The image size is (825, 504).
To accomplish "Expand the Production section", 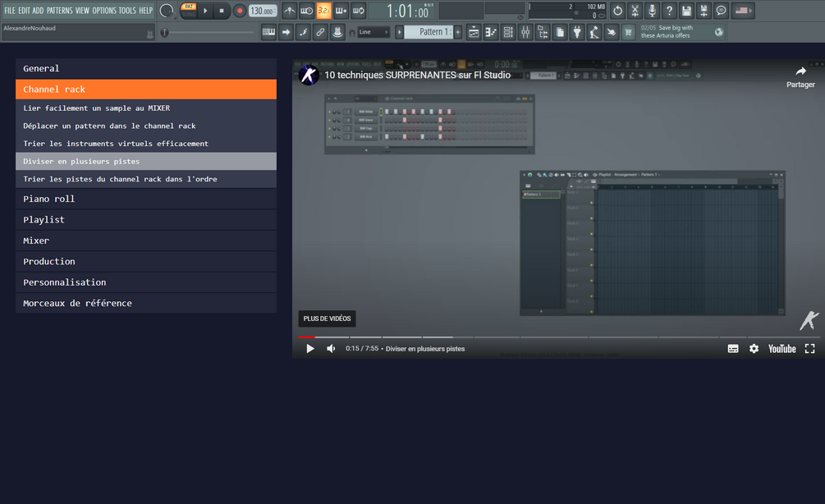I will [x=146, y=262].
